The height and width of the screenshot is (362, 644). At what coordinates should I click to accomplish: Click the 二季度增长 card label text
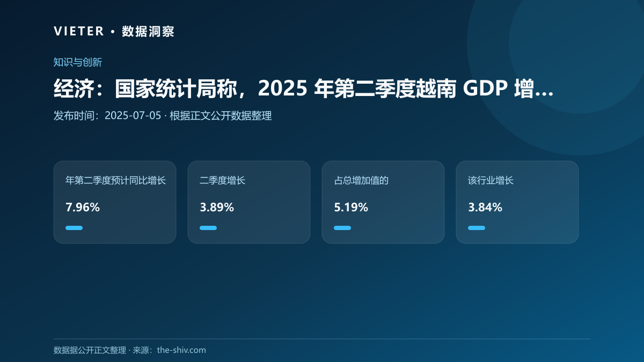(222, 181)
